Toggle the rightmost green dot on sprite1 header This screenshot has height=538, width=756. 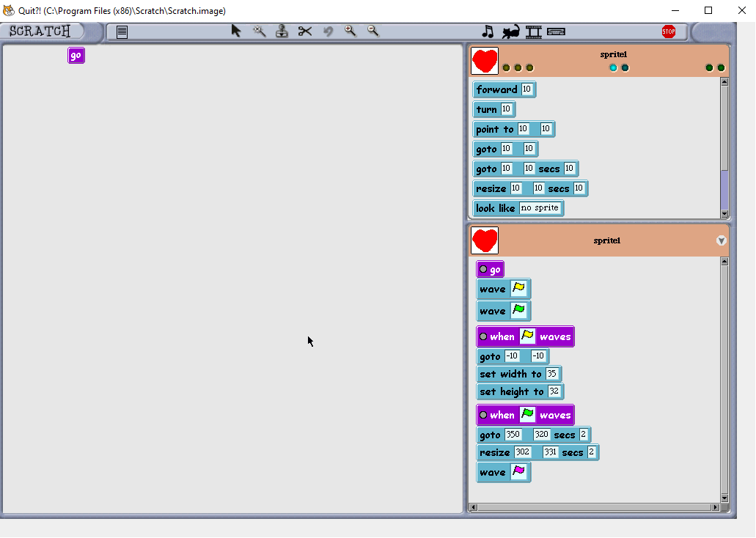[x=720, y=67]
